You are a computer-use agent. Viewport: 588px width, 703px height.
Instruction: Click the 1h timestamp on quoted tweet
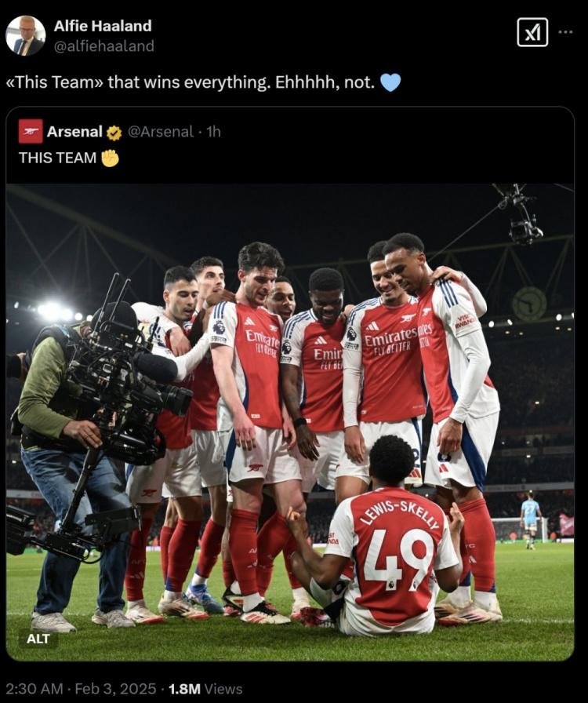pos(212,132)
